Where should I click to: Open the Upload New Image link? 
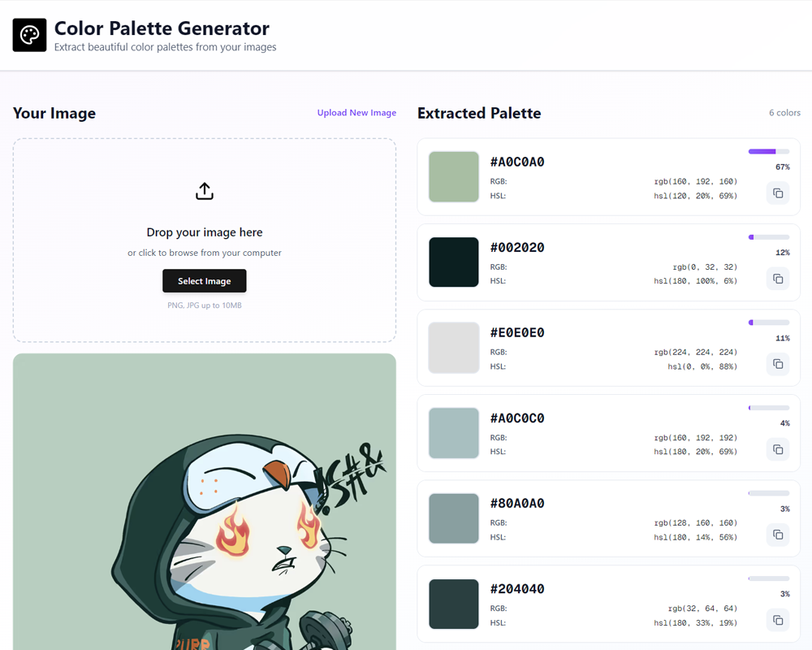click(x=356, y=113)
